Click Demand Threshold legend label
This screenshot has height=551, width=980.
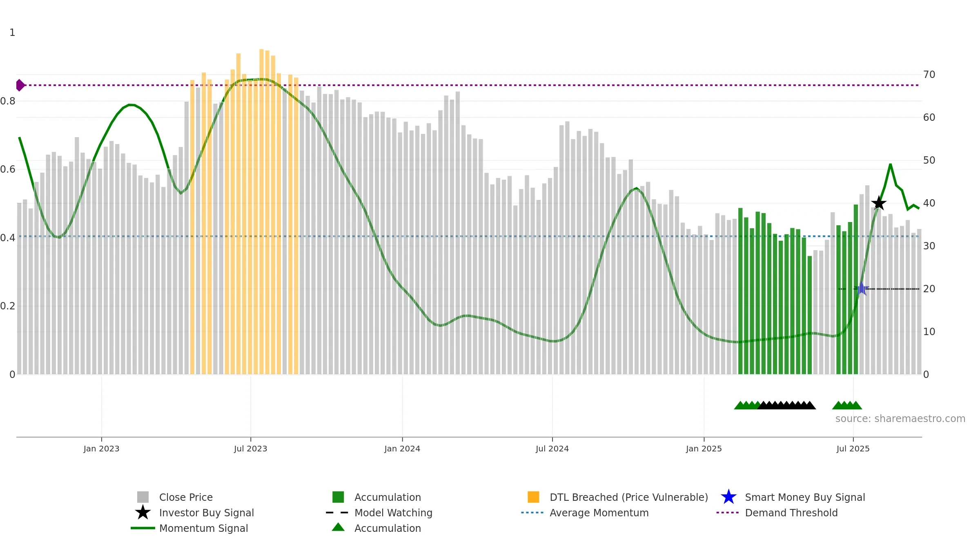coord(791,513)
